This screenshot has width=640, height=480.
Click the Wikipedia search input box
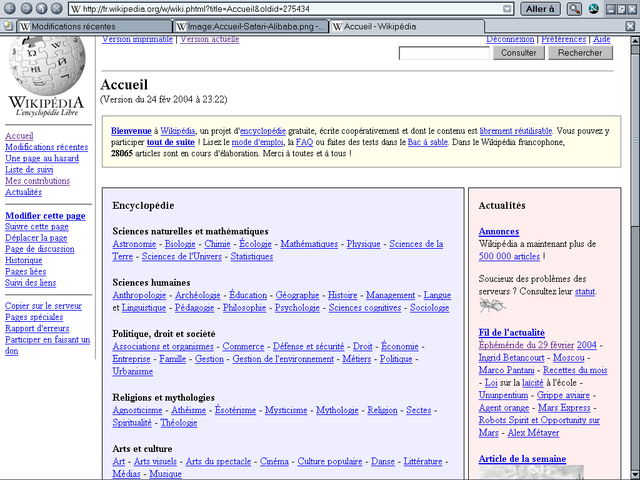444,53
